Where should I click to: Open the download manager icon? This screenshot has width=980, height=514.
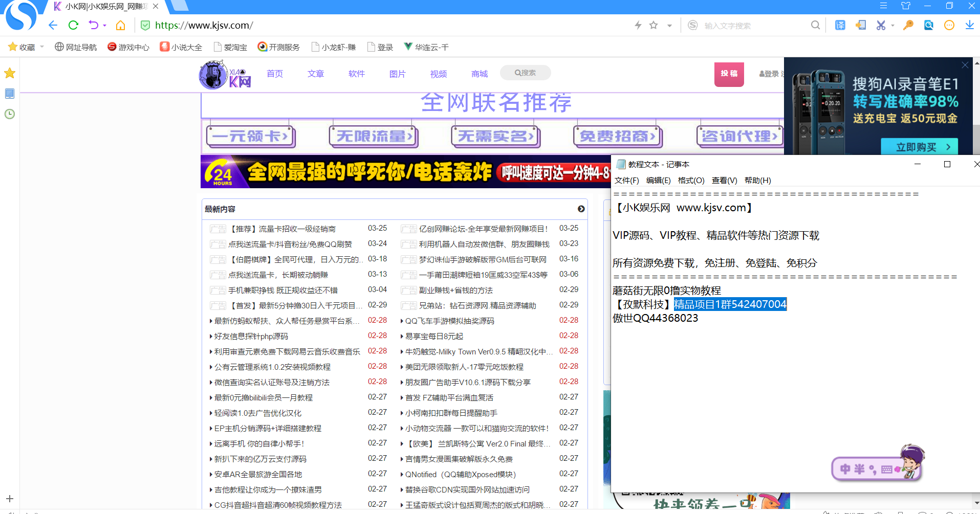point(970,25)
